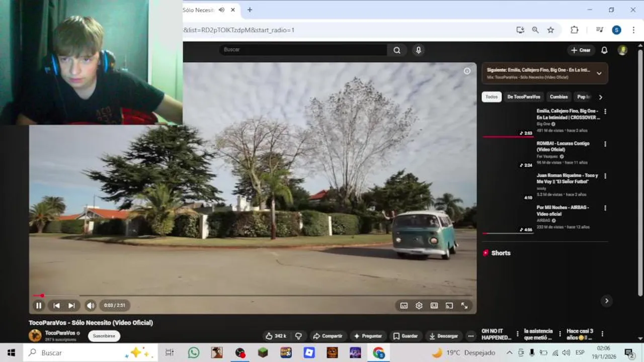Select the Todos filter chip

click(492, 97)
